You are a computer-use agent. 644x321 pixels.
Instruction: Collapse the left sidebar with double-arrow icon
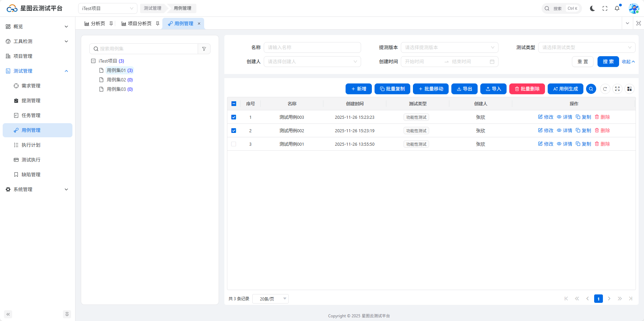(8, 314)
